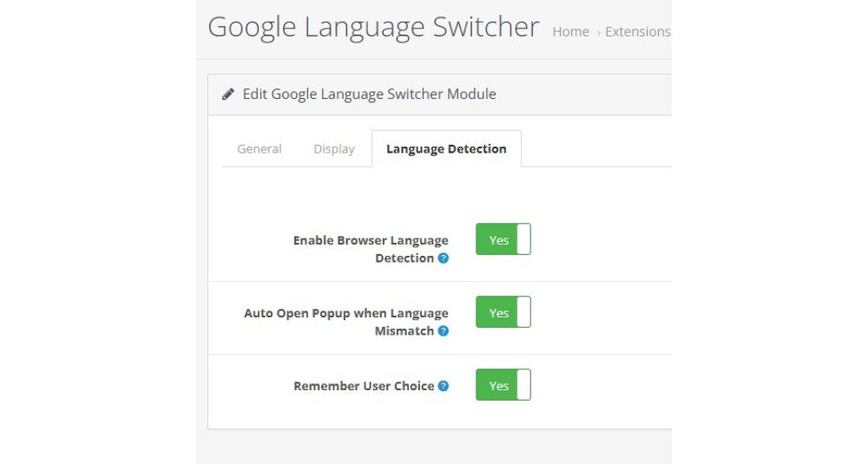This screenshot has height=464, width=868.
Task: Select the Language Detection tab
Action: [x=446, y=149]
